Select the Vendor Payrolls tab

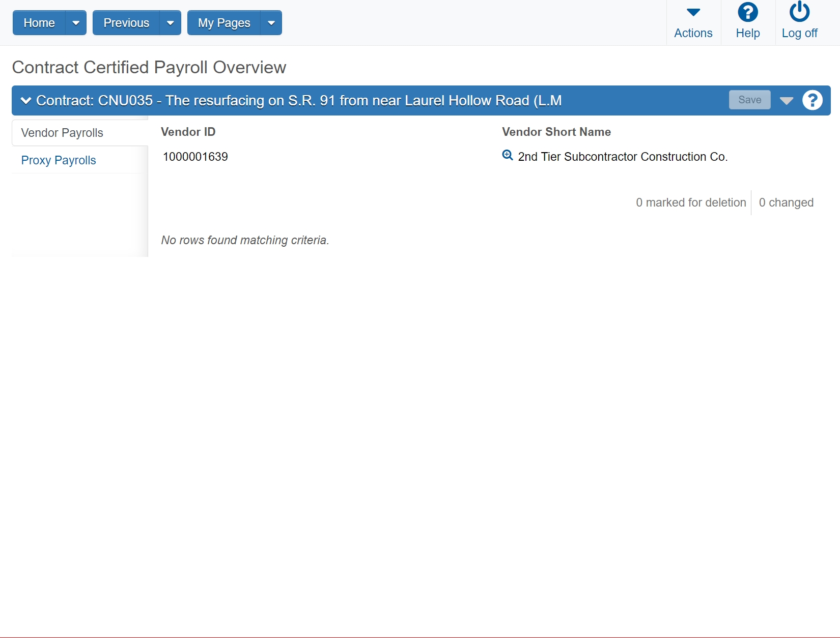pyautogui.click(x=80, y=133)
